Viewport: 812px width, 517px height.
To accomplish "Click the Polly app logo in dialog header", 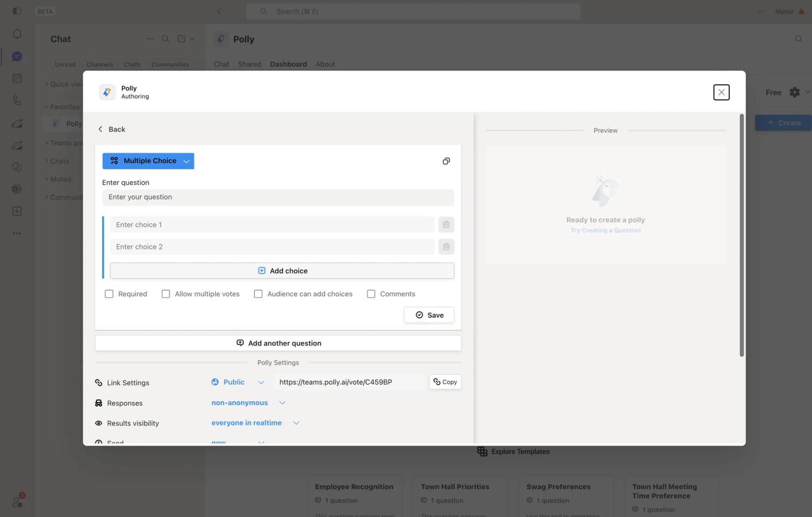I will (x=107, y=92).
